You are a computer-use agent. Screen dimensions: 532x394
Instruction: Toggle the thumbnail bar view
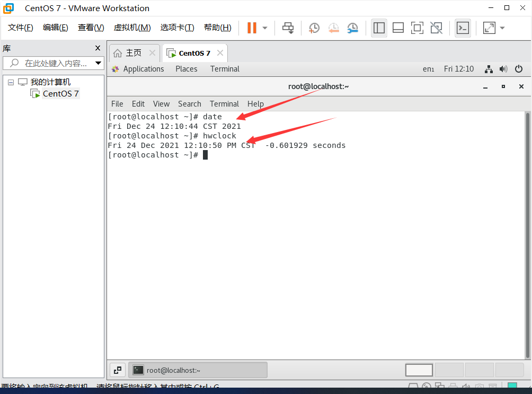398,28
